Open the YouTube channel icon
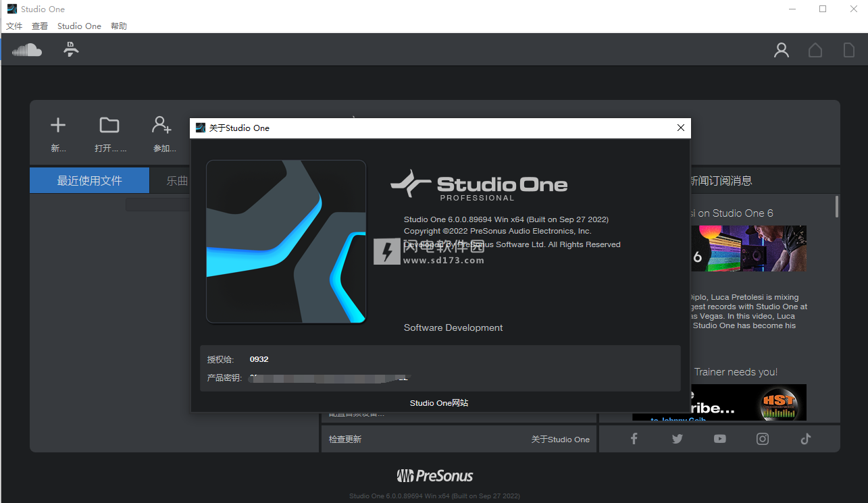868x503 pixels. 720,439
